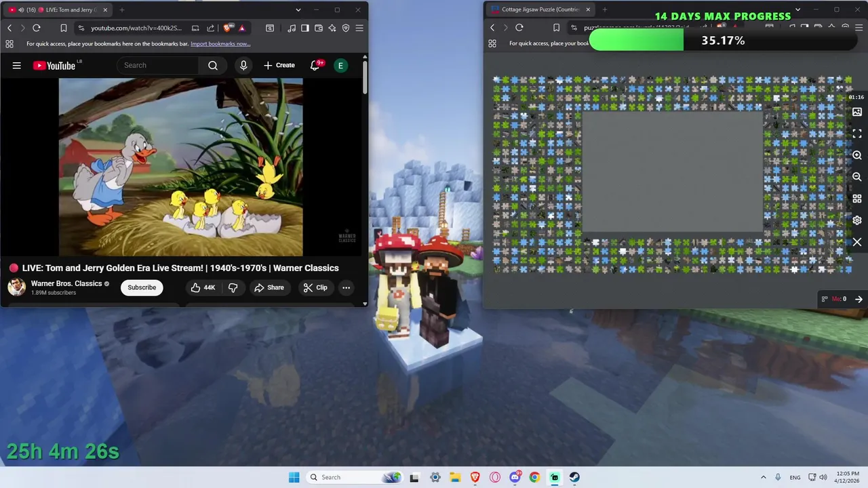Open the Warner Bros. Classics channel avatar

click(x=17, y=287)
